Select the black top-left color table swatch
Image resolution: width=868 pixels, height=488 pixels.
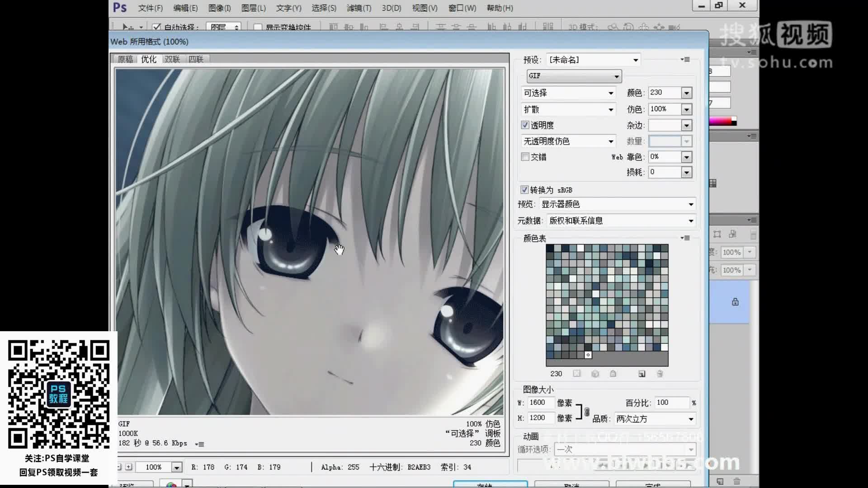[x=550, y=248]
